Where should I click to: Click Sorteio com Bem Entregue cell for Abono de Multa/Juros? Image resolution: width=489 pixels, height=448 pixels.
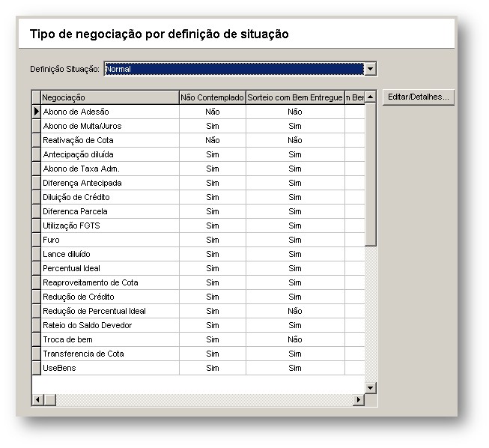[295, 126]
